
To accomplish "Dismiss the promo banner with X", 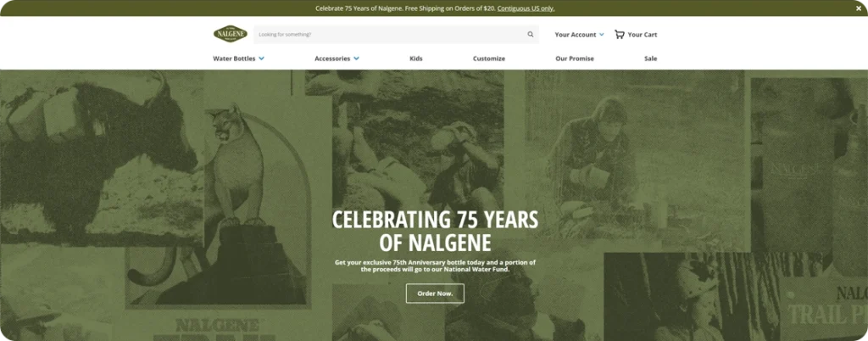I will [x=859, y=8].
